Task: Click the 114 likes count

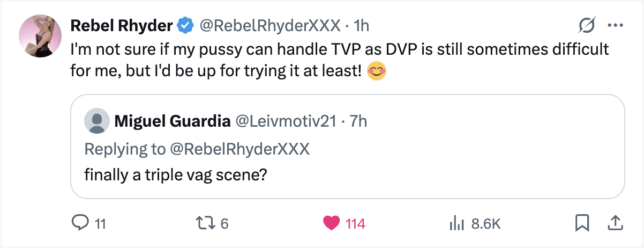Action: tap(356, 223)
